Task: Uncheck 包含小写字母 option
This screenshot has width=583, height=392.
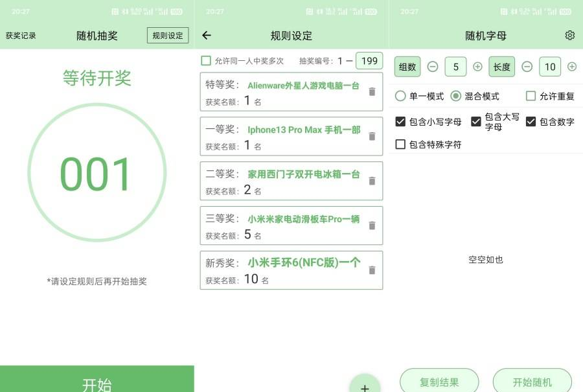Action: (x=400, y=121)
